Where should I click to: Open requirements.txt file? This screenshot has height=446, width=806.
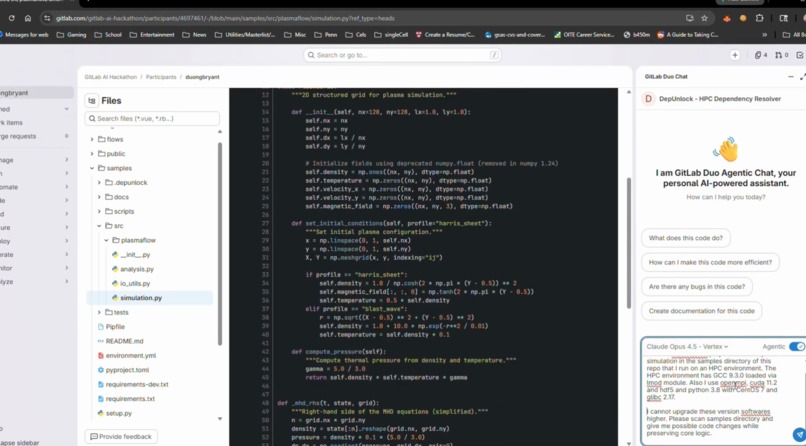[130, 398]
